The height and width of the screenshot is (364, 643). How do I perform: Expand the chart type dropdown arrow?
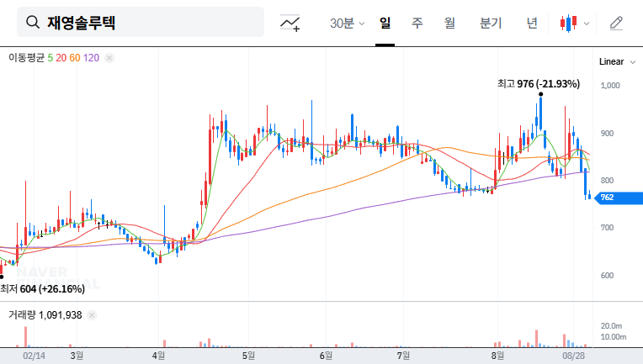click(x=587, y=24)
